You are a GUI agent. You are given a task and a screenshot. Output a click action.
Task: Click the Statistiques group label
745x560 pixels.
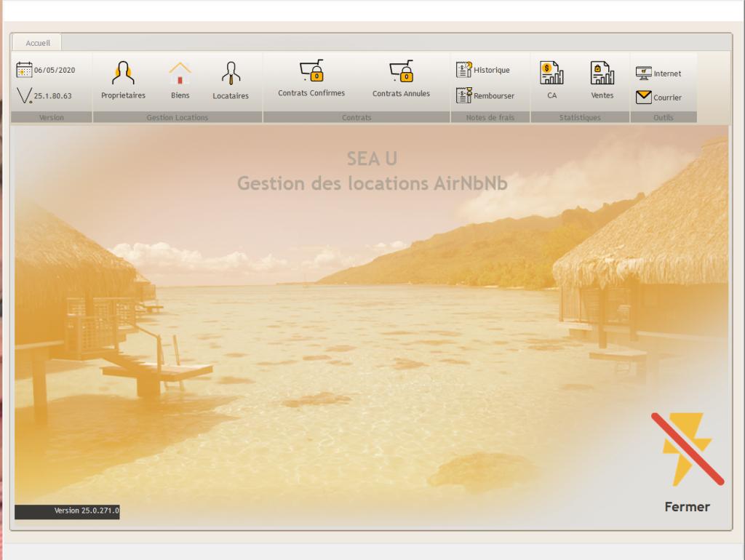pyautogui.click(x=580, y=117)
